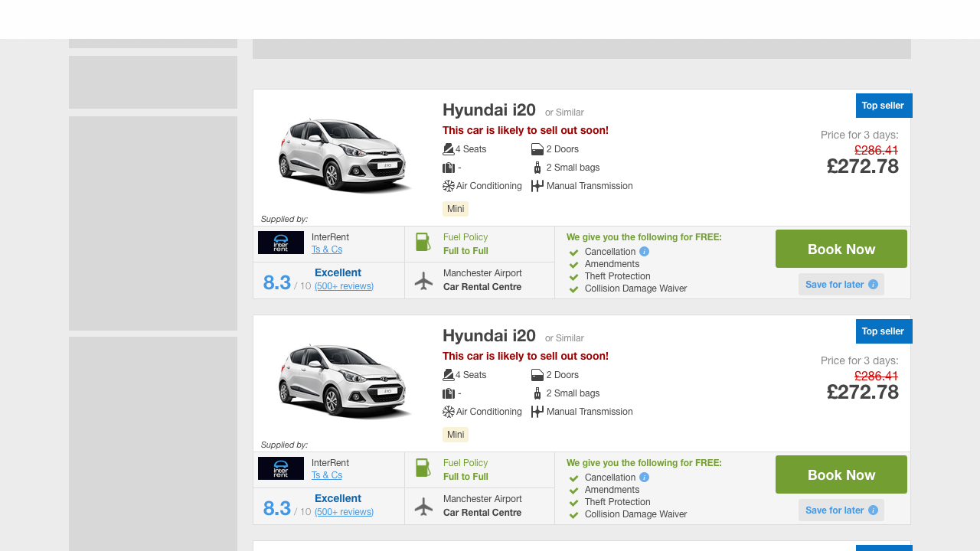
Task: Click the Cancellation info icon in second listing
Action: pos(644,478)
